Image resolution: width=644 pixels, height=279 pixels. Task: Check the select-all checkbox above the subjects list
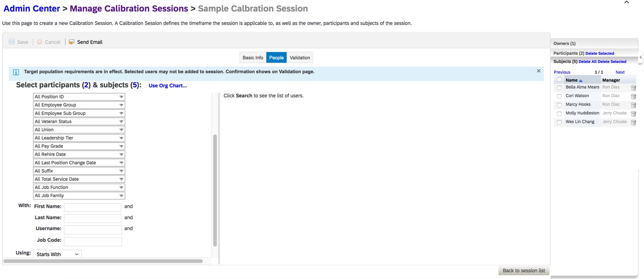click(x=559, y=79)
